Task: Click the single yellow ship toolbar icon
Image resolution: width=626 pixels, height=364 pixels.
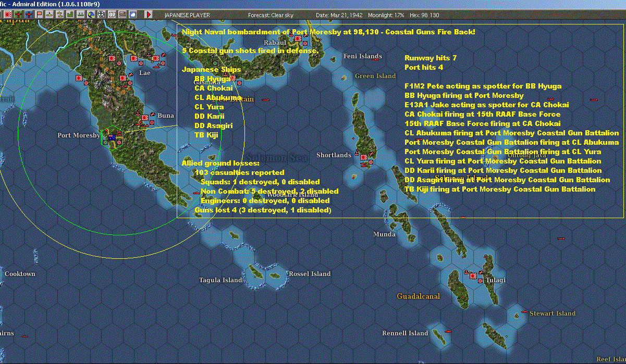Action: click(x=50, y=15)
